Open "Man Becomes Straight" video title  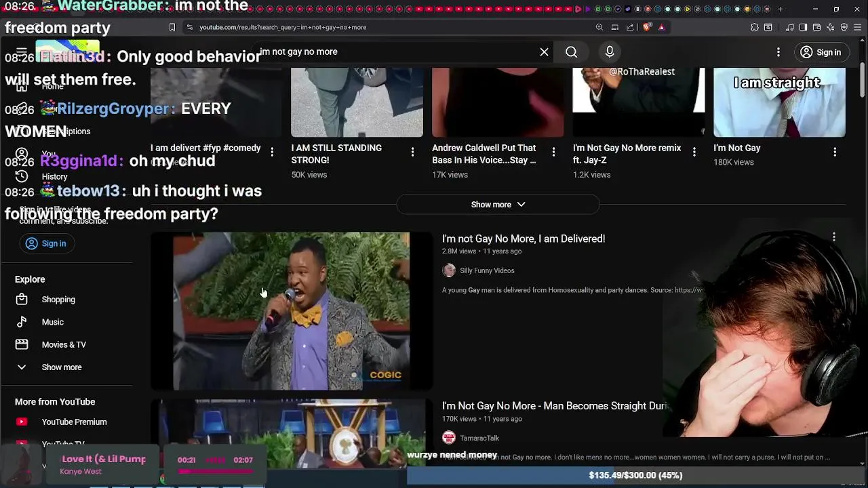click(x=555, y=406)
